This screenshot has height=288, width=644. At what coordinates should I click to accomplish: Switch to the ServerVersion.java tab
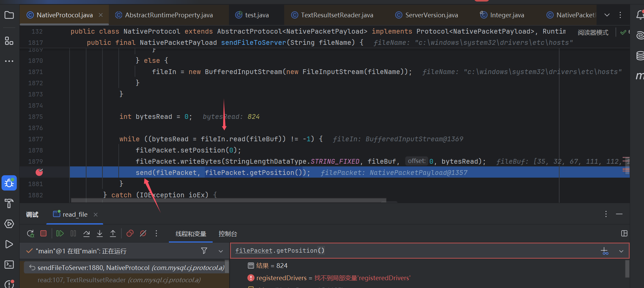427,15
